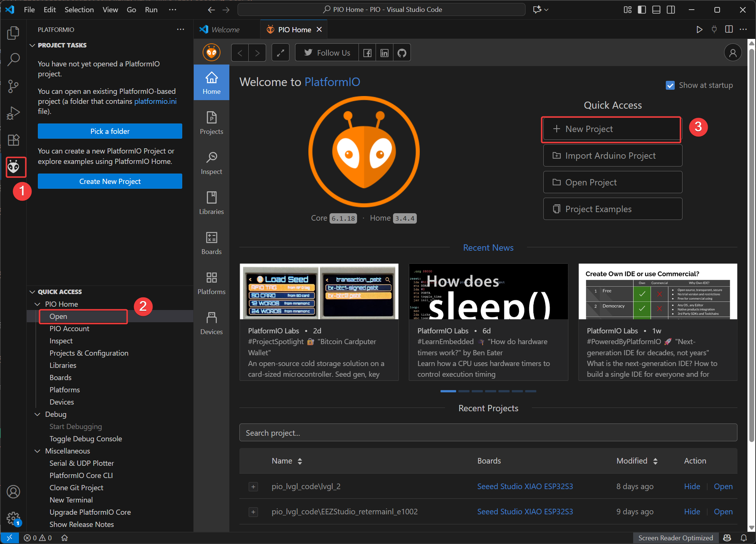Screen dimensions: 756x544
Task: Click the platformio.ini link
Action: coord(155,101)
